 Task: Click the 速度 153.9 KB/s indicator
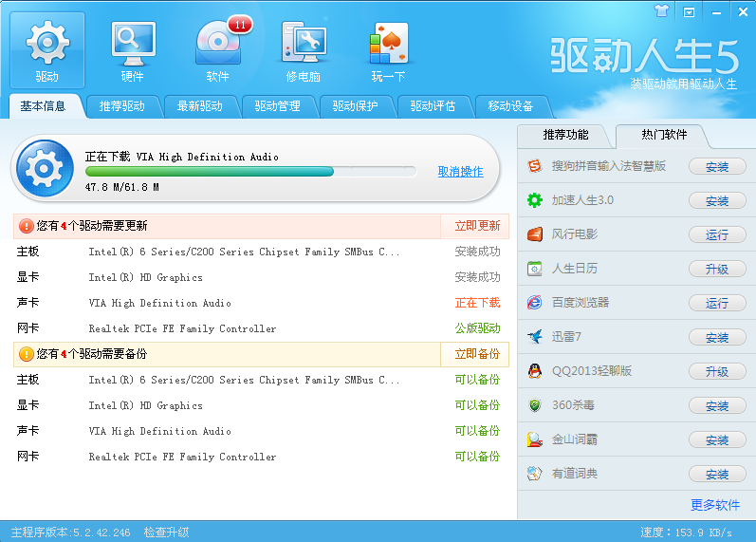point(686,533)
